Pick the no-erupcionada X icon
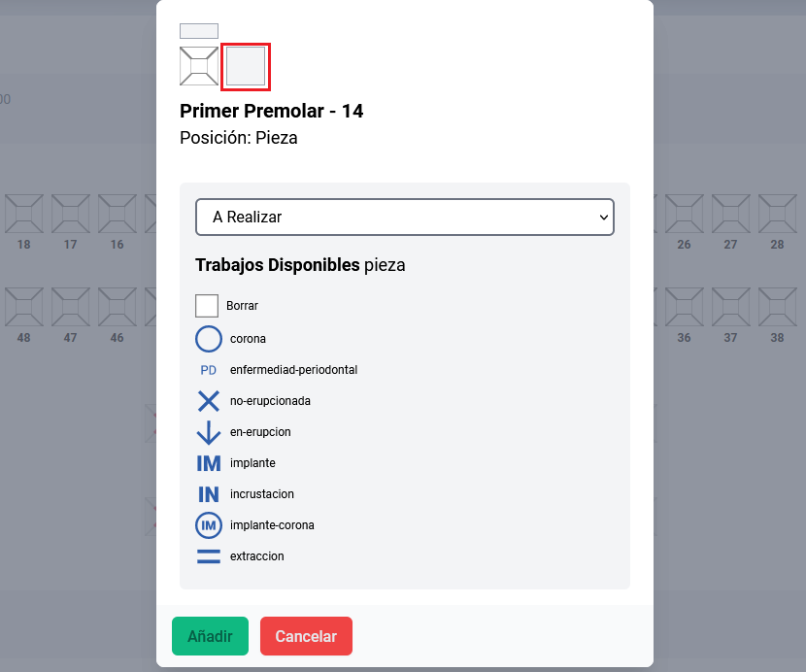The height and width of the screenshot is (672, 806). [209, 401]
